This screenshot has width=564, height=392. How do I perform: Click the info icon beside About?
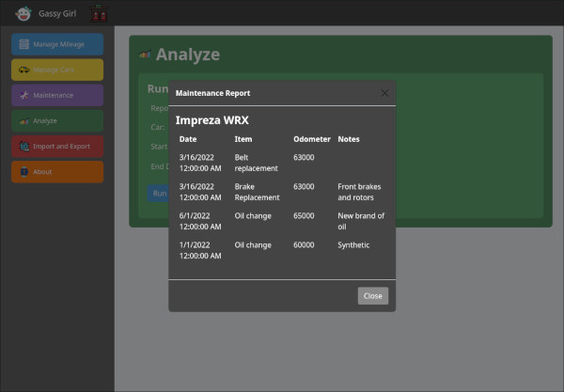point(24,172)
